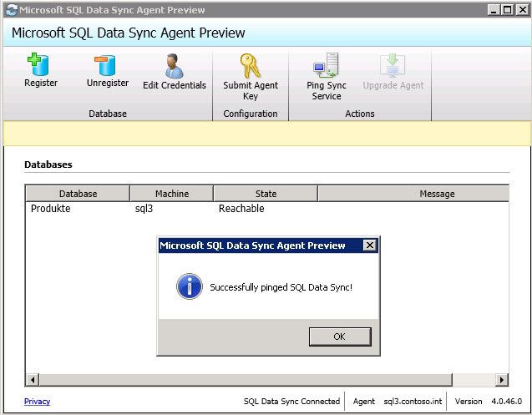532x415 pixels.
Task: Click SQL Data Sync Connected status text
Action: [x=291, y=402]
